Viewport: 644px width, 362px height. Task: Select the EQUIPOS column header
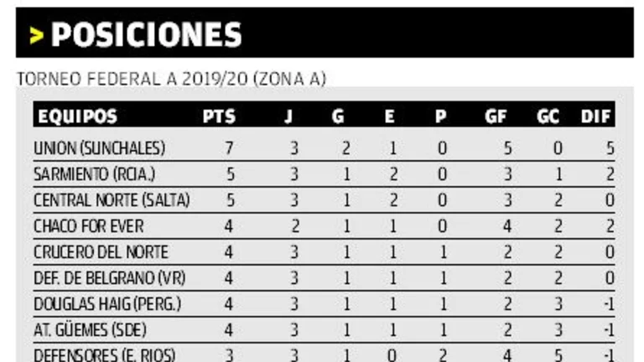77,116
